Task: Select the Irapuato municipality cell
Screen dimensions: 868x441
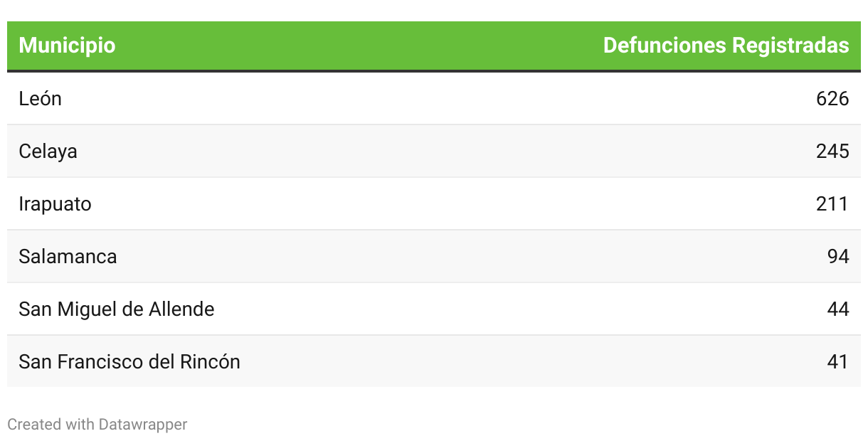Action: coord(55,204)
